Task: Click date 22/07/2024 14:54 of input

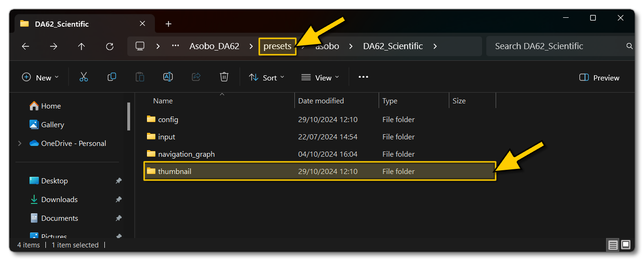Action: (328, 137)
